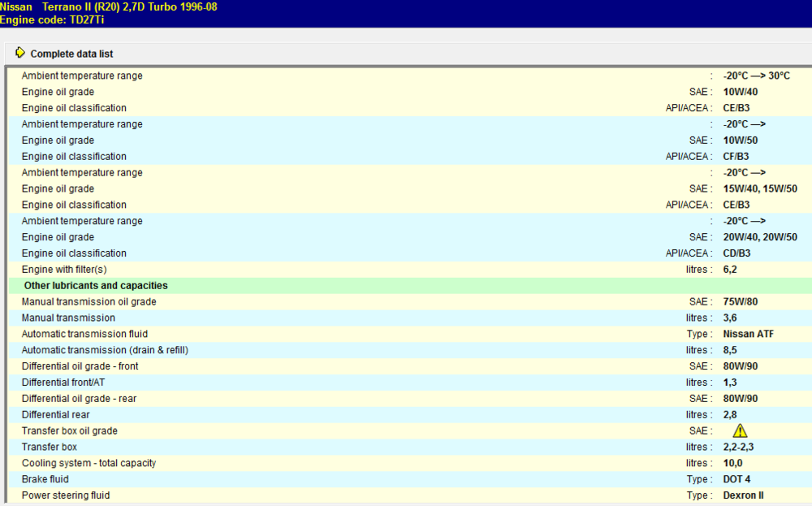
Task: Select the DOT 4 brake fluid value
Action: coord(736,479)
